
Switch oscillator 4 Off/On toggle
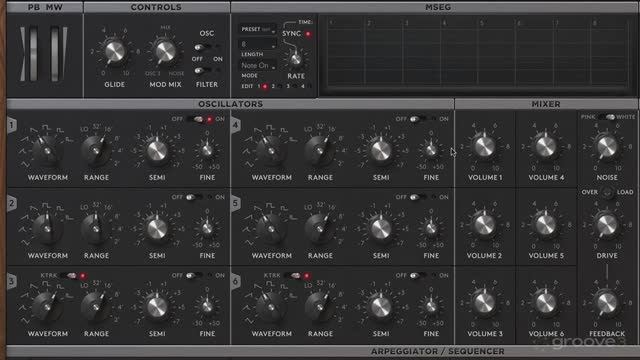423,119
